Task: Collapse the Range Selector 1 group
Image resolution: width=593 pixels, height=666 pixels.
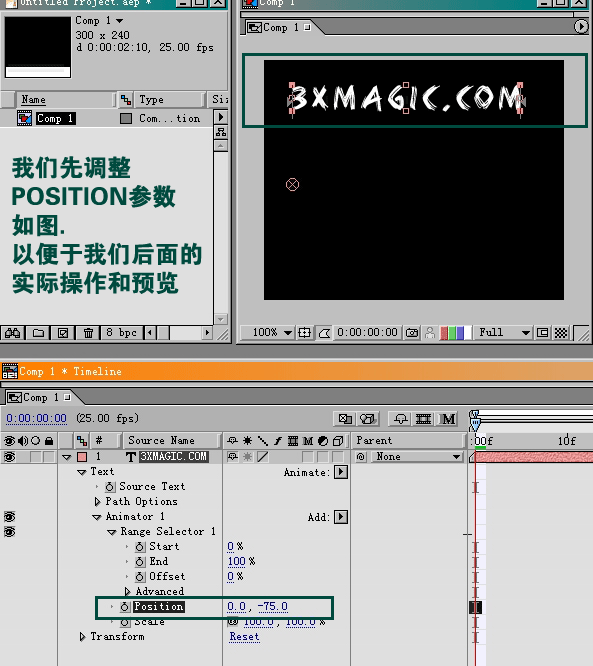Action: (x=112, y=532)
